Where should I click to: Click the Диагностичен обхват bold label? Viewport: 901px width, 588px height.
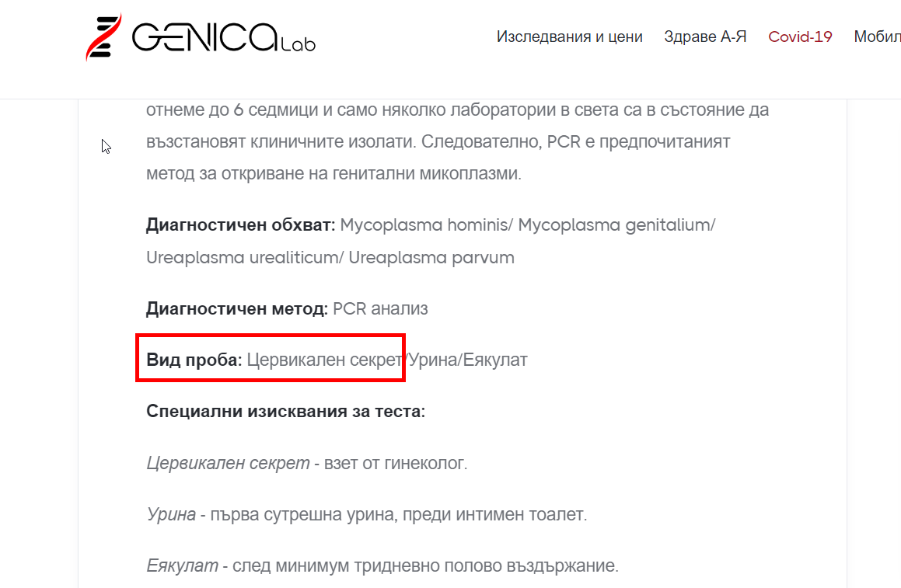tap(240, 225)
